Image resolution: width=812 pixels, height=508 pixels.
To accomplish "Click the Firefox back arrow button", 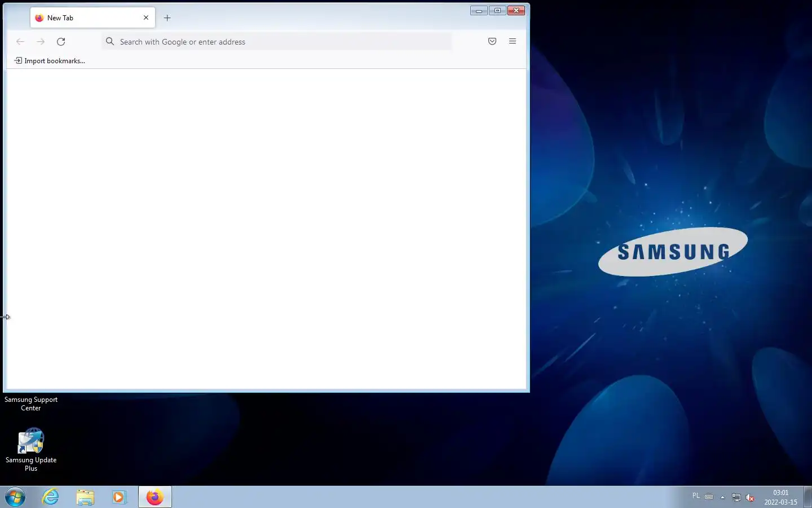I will click(20, 41).
